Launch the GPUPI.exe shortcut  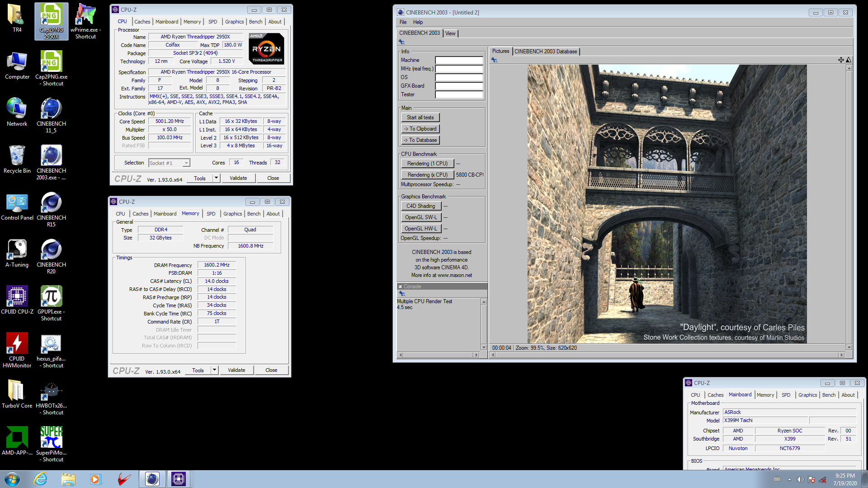(51, 303)
